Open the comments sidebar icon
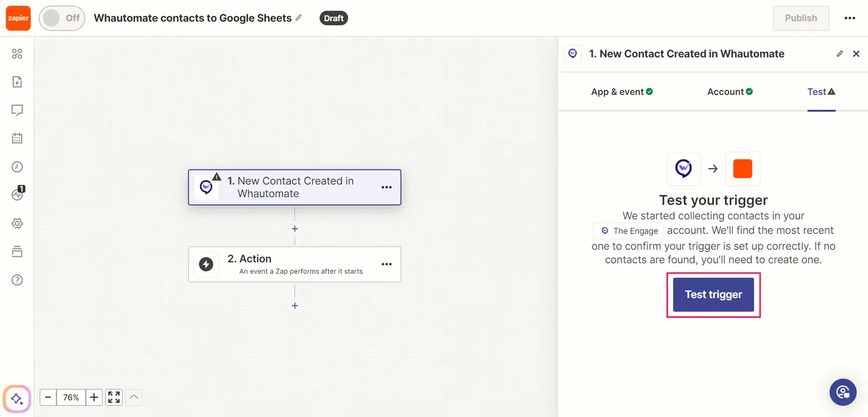The height and width of the screenshot is (417, 868). (x=17, y=110)
